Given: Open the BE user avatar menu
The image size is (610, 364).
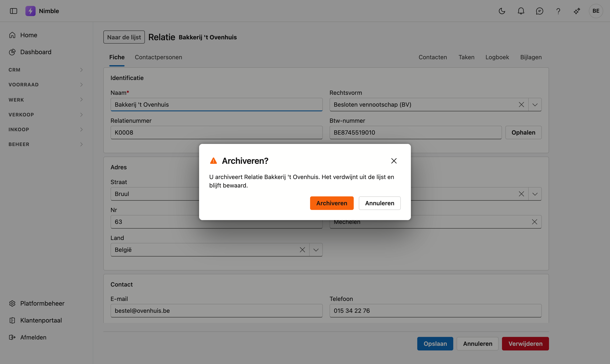Looking at the screenshot, I should [x=596, y=11].
